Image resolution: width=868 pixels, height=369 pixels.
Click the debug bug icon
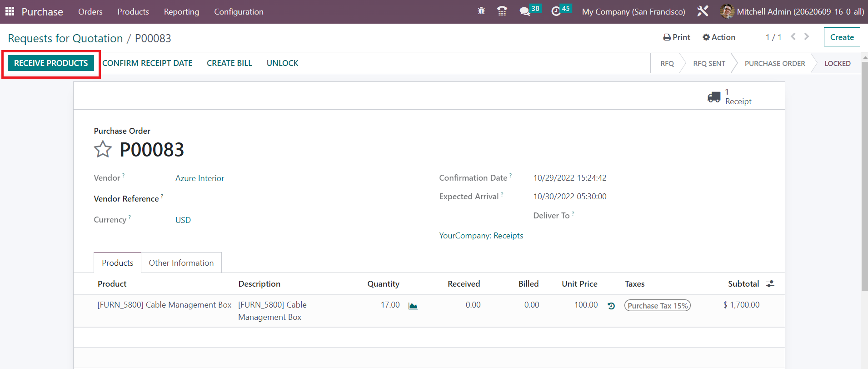tap(481, 11)
